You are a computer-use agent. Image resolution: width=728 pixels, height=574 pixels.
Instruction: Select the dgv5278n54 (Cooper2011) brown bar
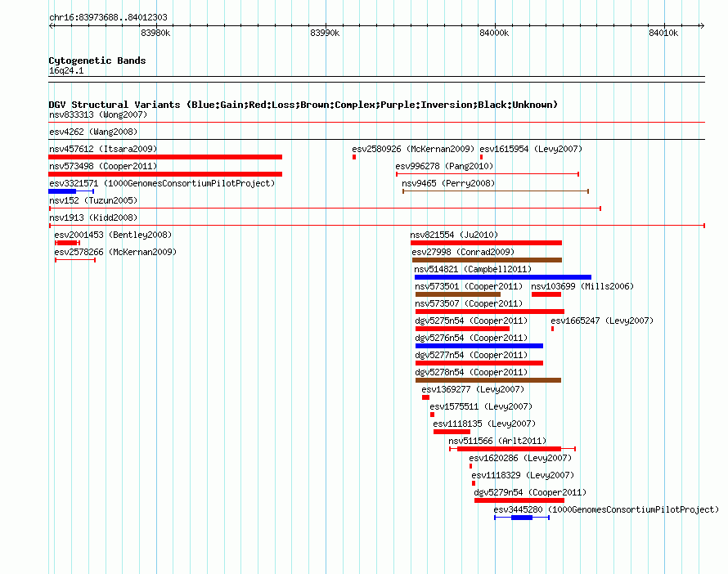pyautogui.click(x=488, y=380)
